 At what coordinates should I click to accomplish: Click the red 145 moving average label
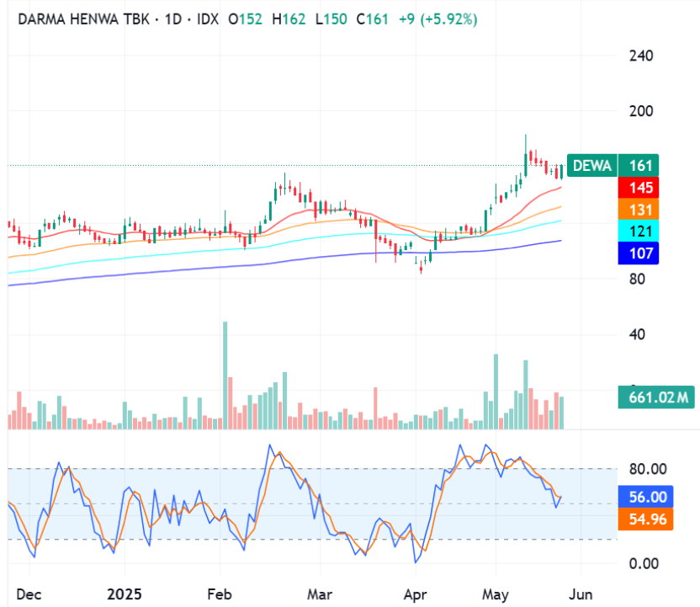pyautogui.click(x=639, y=188)
